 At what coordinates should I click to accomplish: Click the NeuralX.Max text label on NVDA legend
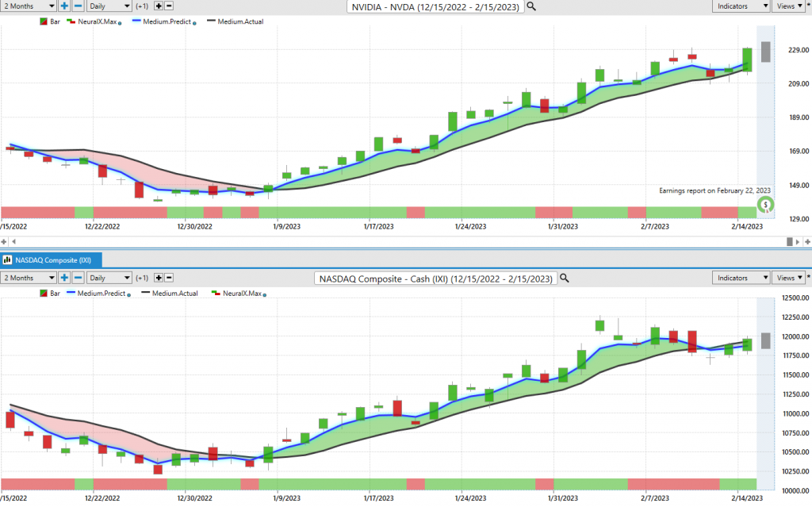pos(98,21)
